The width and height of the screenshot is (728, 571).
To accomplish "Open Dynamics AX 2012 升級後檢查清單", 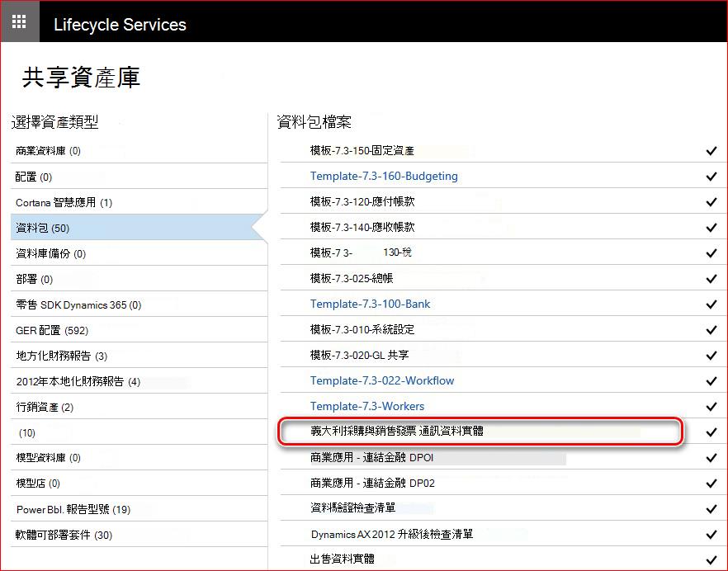I will 392,534.
